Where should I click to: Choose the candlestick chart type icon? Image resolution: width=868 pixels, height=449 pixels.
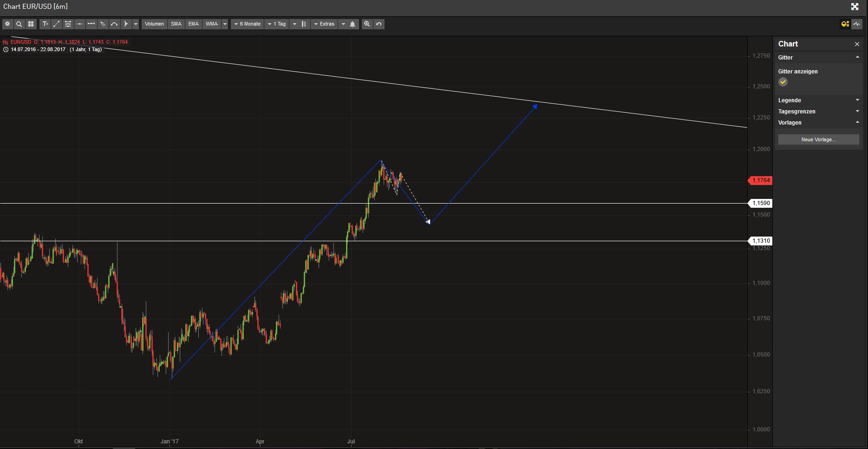304,24
